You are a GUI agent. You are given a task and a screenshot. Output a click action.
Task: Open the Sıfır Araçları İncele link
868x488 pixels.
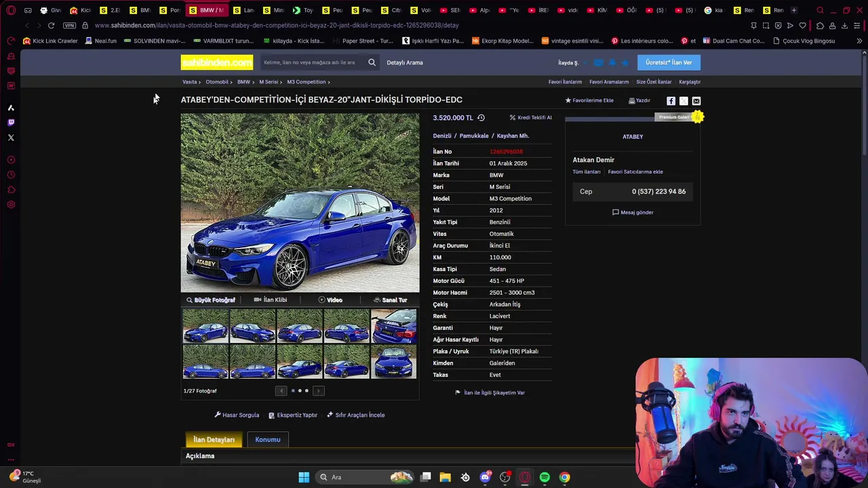[x=356, y=415]
